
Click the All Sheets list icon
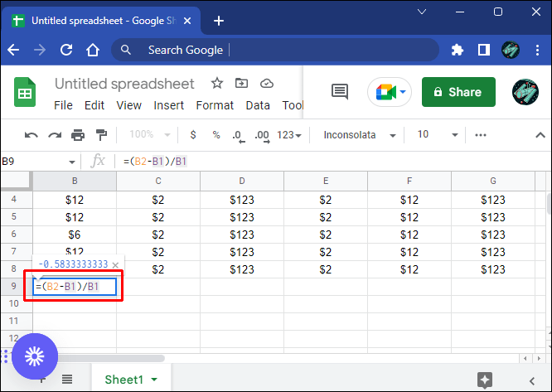(67, 380)
